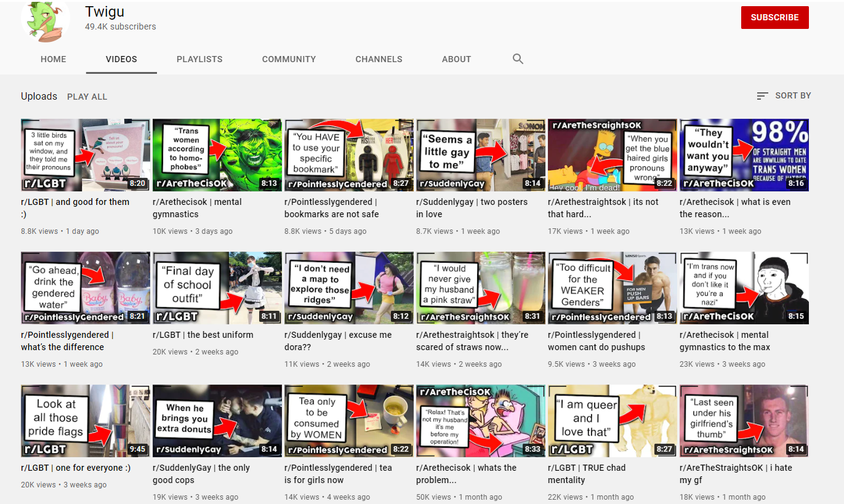Click the 'I am queer and I love that' thumbnail

(x=613, y=421)
